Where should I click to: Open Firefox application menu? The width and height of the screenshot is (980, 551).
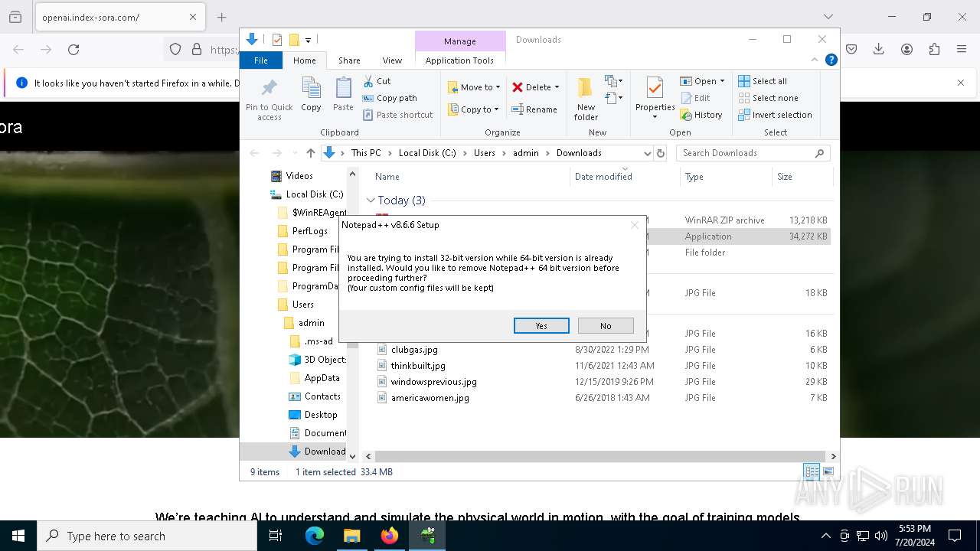962,50
